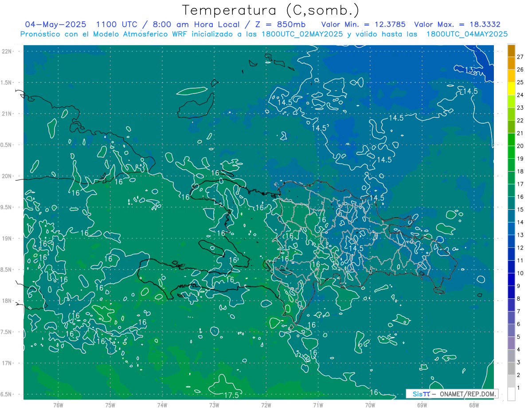The image size is (532, 411).
Task: Click the '1100 UTC' time text
Action: 118,24
